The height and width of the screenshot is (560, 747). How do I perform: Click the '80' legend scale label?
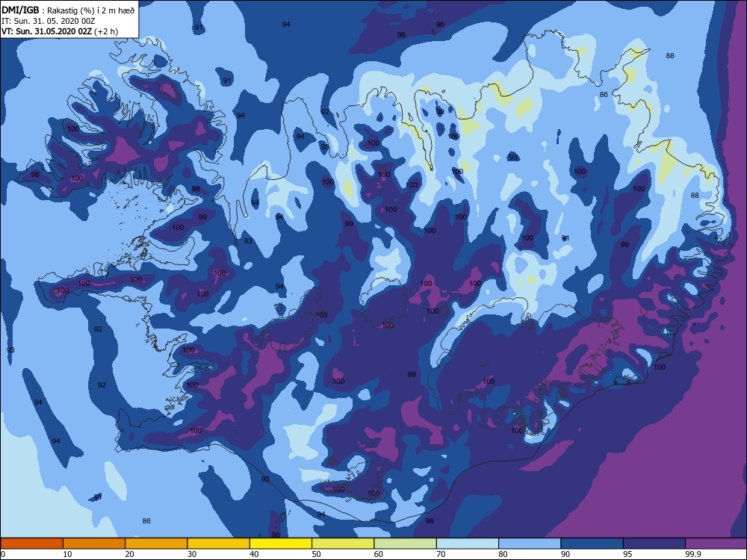click(503, 554)
